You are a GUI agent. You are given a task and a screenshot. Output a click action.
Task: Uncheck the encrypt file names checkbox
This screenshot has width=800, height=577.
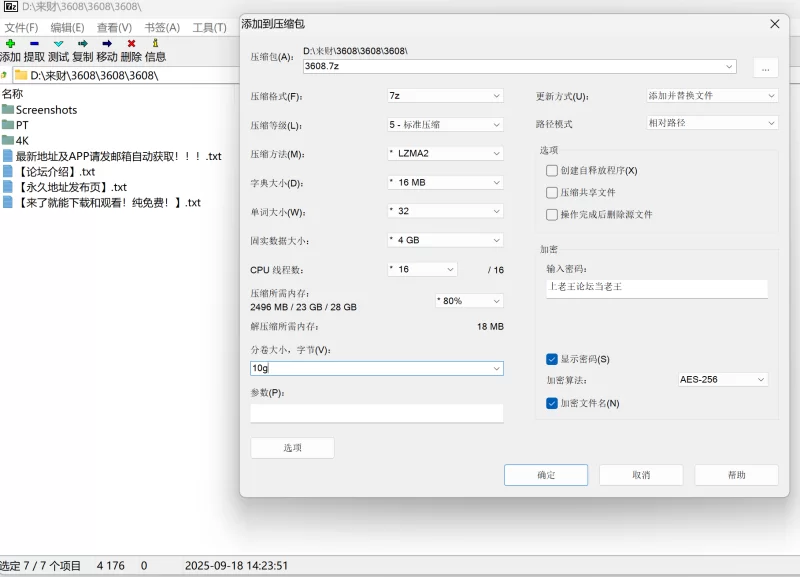pyautogui.click(x=552, y=403)
